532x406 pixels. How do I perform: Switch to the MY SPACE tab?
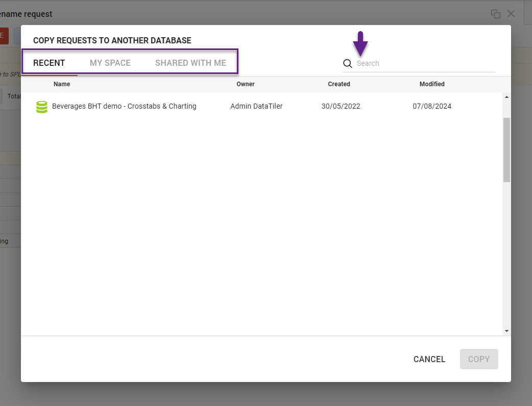click(110, 62)
